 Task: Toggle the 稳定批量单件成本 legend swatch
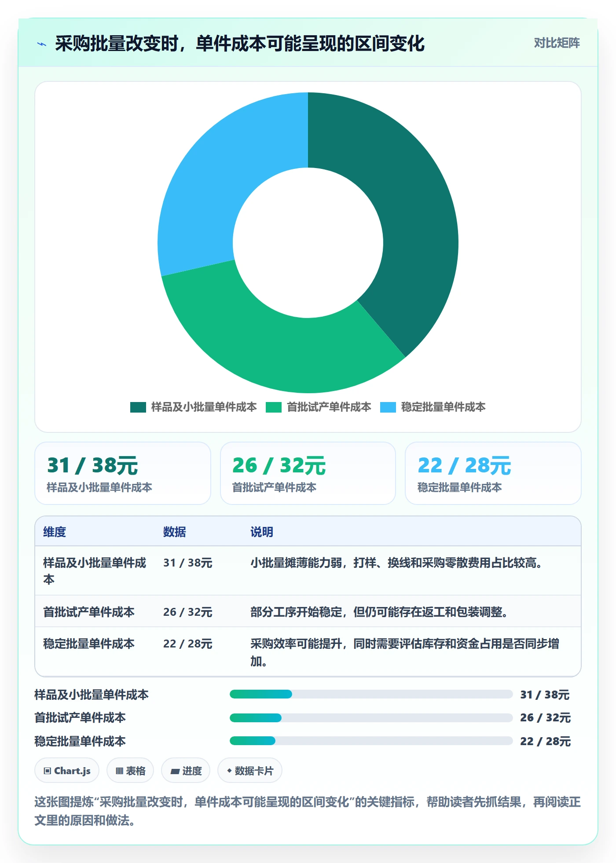(388, 407)
